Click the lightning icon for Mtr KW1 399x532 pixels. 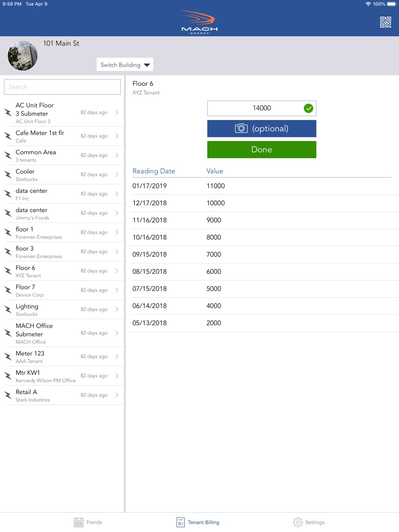click(8, 376)
